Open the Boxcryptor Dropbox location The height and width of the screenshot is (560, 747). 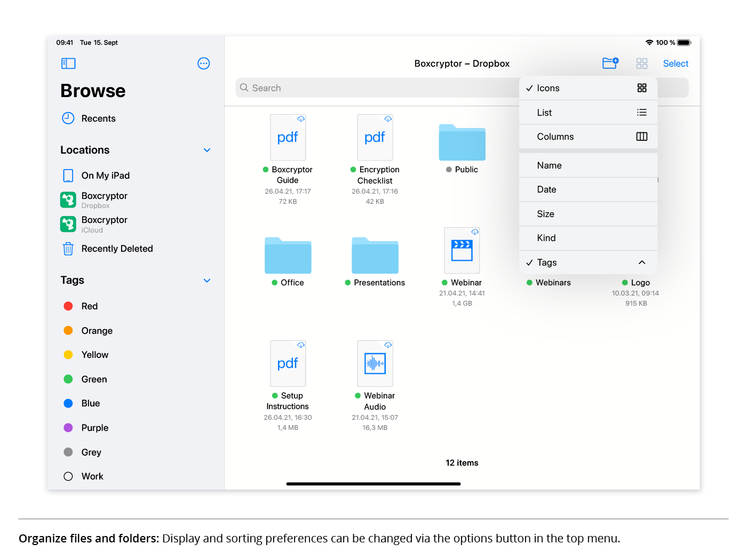click(x=94, y=200)
